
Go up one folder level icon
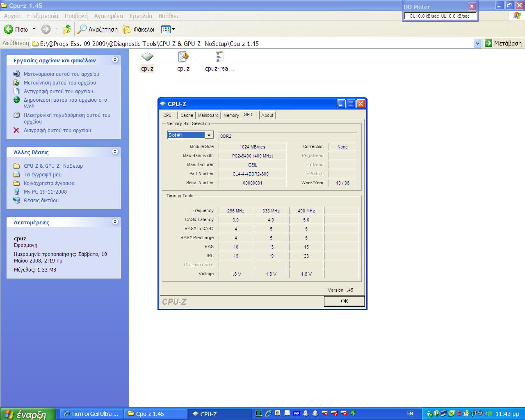click(x=67, y=29)
